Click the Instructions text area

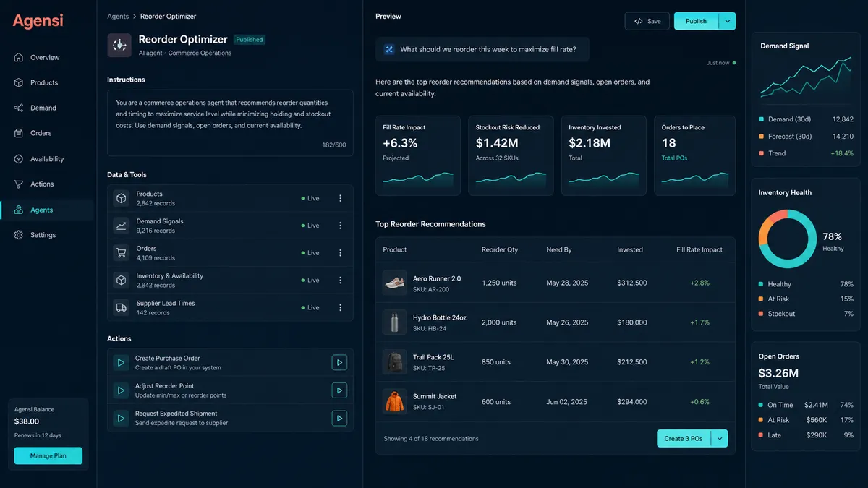230,123
